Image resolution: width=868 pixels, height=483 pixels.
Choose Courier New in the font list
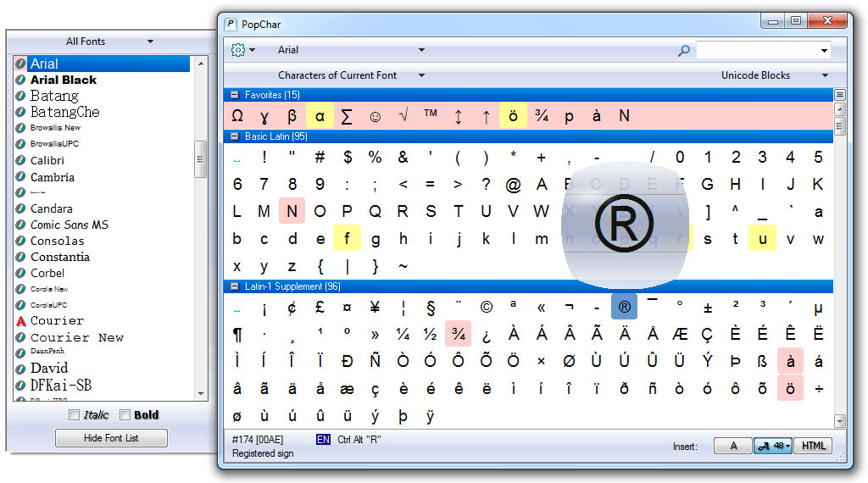click(77, 337)
